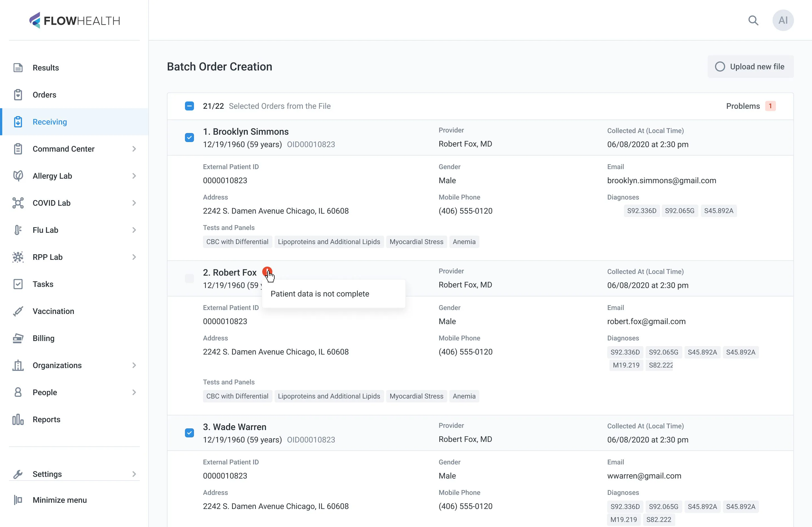This screenshot has height=527, width=812.
Task: Expand the Command Center submenu chevron
Action: pos(134,149)
